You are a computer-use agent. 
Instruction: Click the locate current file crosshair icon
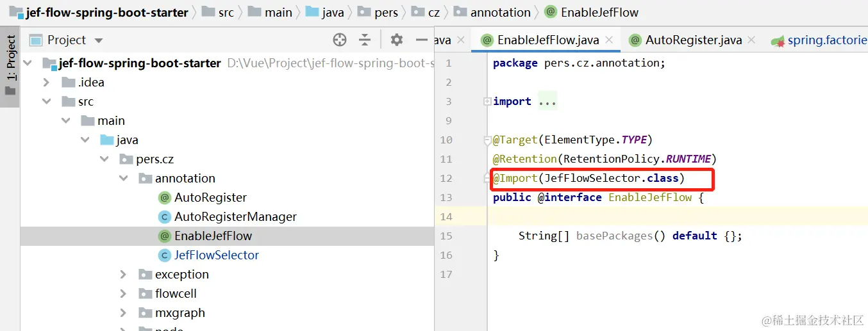click(340, 40)
